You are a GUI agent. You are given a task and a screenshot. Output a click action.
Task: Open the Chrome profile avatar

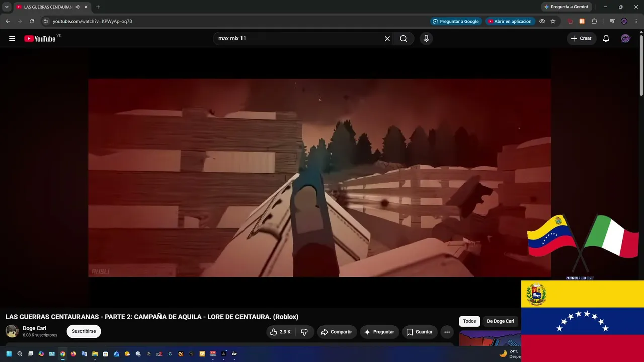[624, 21]
